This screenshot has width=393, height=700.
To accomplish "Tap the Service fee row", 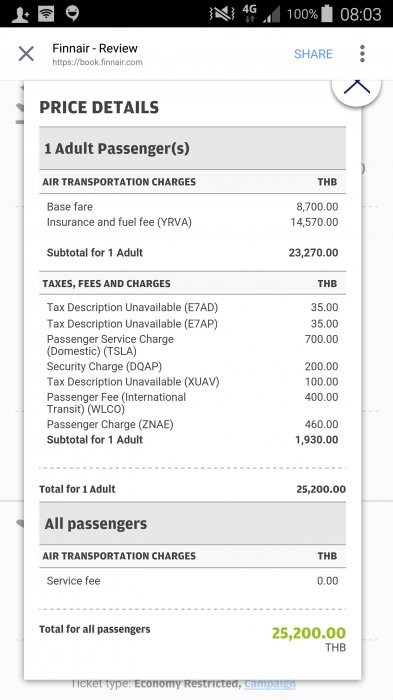I will click(x=192, y=581).
